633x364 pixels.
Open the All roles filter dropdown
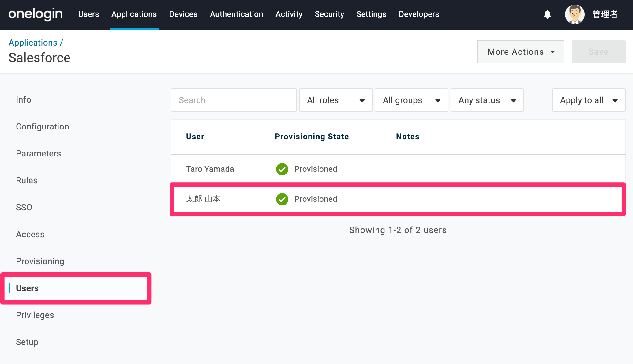336,100
